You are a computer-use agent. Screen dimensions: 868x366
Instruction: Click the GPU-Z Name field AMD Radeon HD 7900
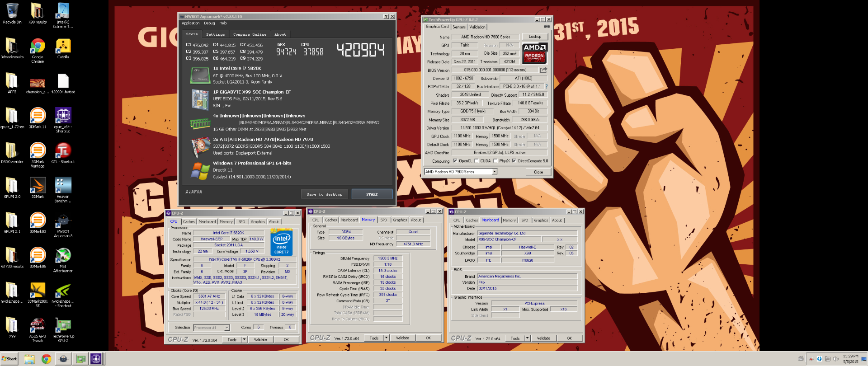[x=485, y=37]
